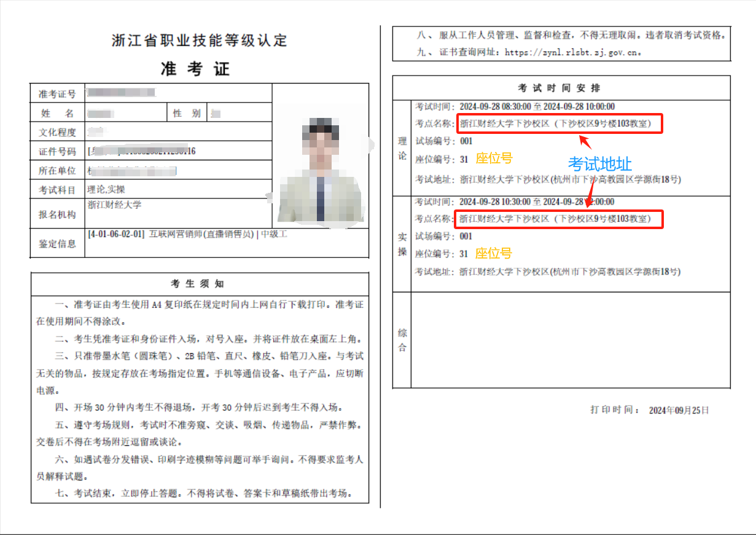Click the red-boxed exam site in practical row
This screenshot has height=535, width=756.
click(559, 219)
